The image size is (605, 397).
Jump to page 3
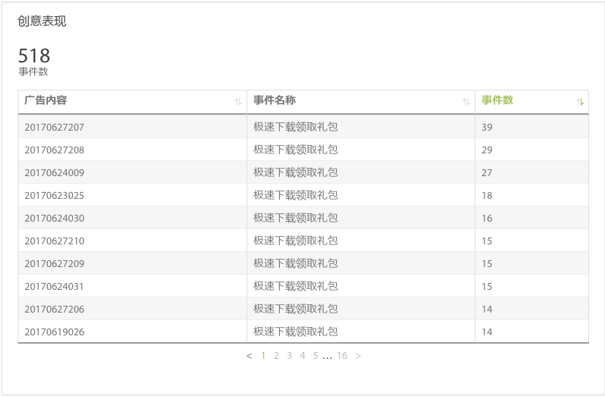(x=289, y=356)
